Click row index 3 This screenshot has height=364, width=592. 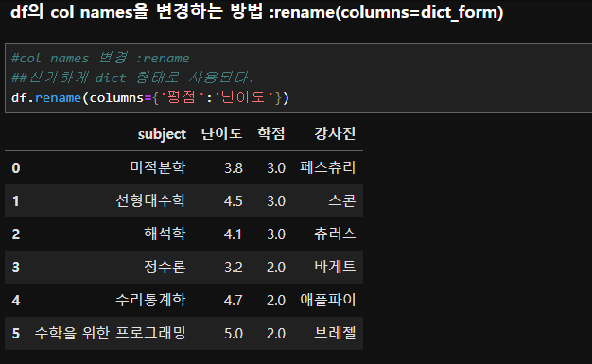[16, 267]
